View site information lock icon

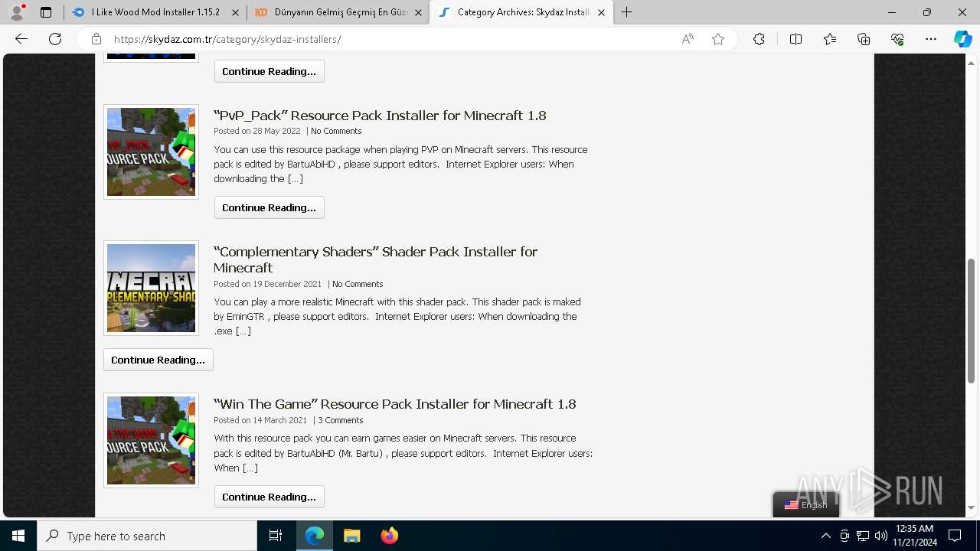coord(96,39)
